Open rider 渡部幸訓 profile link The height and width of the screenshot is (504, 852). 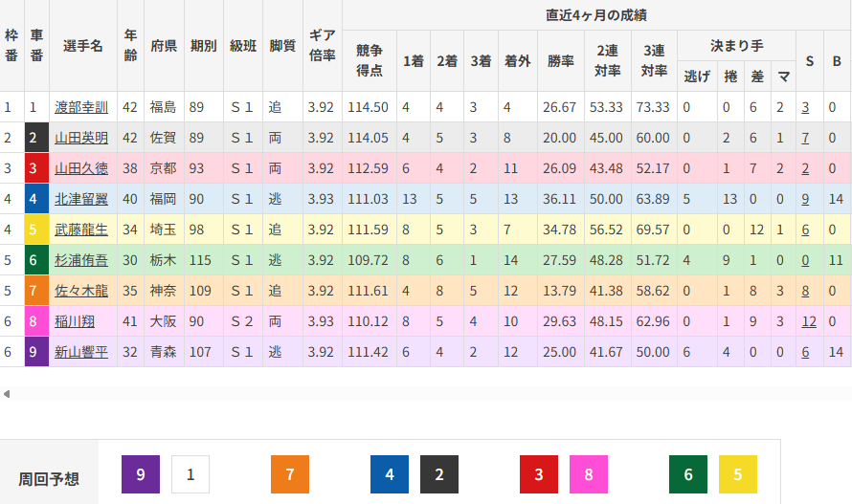pyautogui.click(x=81, y=108)
